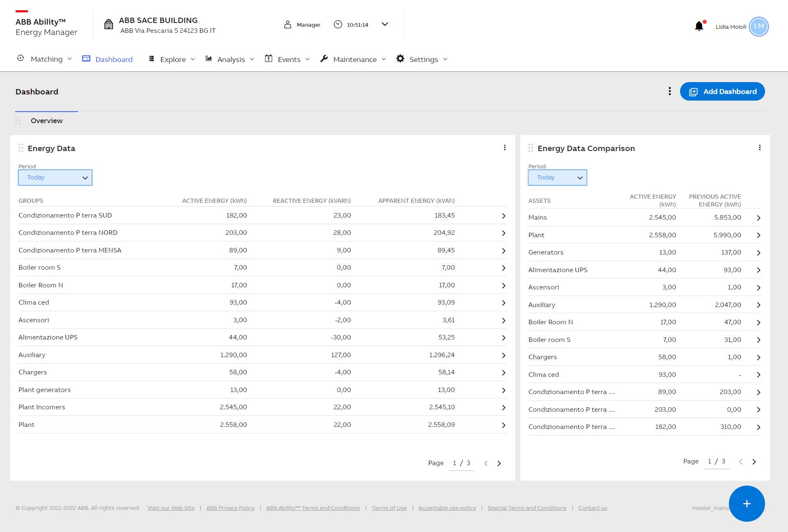Viewport: 788px width, 532px height.
Task: Open Generators row arrow in comparison table
Action: [758, 253]
